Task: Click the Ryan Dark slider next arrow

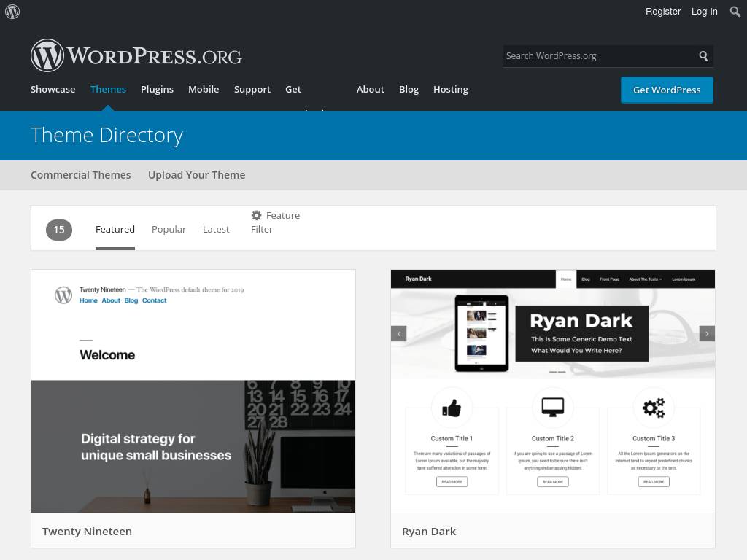Action: coord(706,333)
